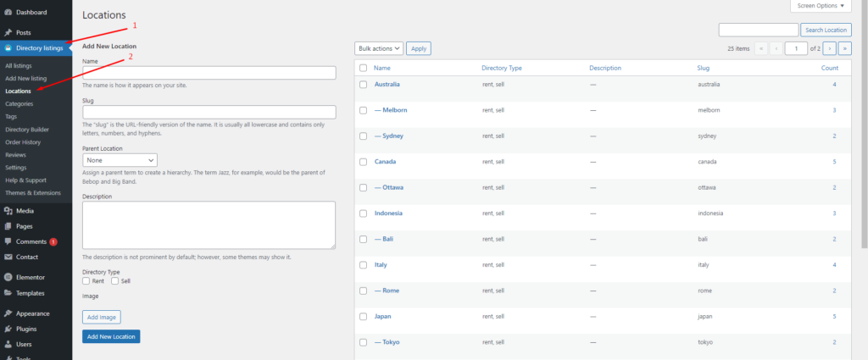The height and width of the screenshot is (360, 868).
Task: Sort table by Slug column header
Action: (703, 68)
